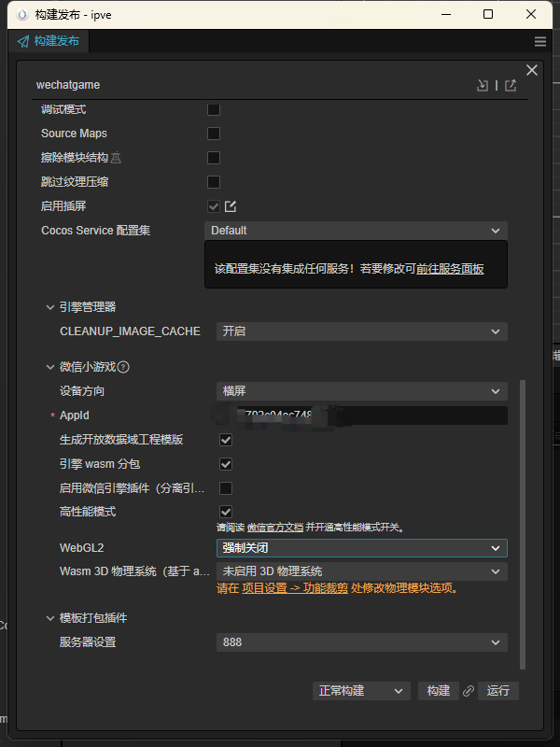Image resolution: width=560 pixels, height=747 pixels.
Task: Click the 调试模式 label
Action: (x=63, y=109)
